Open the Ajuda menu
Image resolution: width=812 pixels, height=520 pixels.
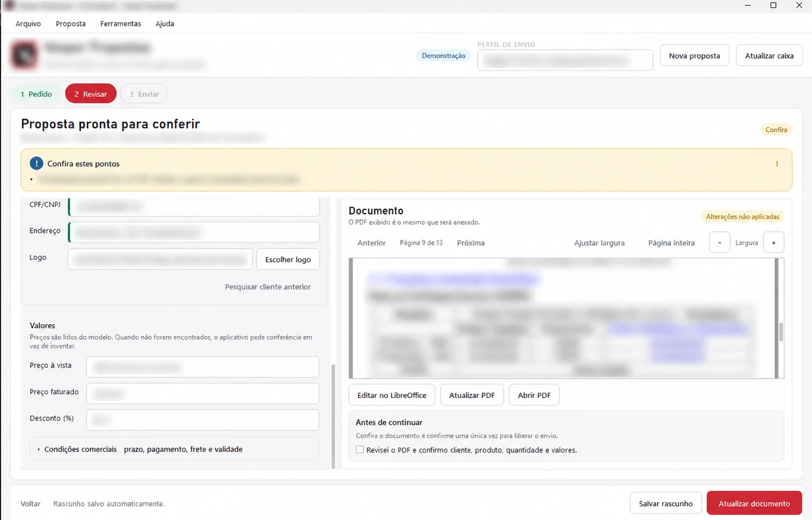(x=165, y=23)
